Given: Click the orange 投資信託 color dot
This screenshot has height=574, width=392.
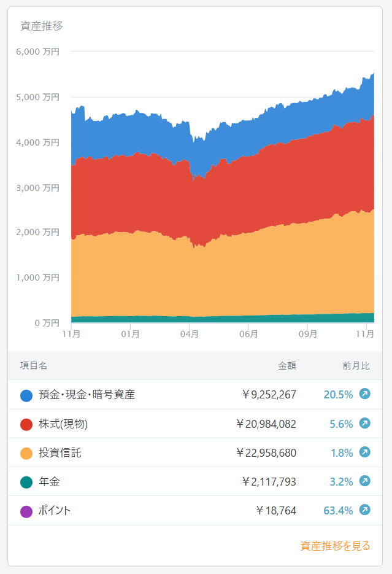Looking at the screenshot, I should click(x=26, y=454).
